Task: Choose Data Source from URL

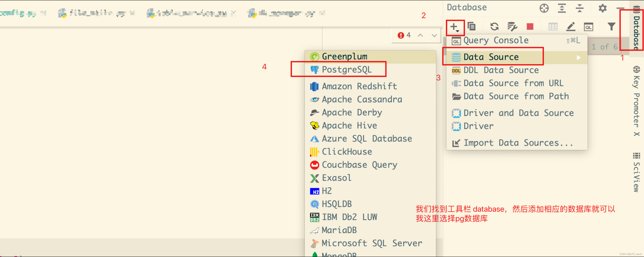Action: [x=517, y=83]
